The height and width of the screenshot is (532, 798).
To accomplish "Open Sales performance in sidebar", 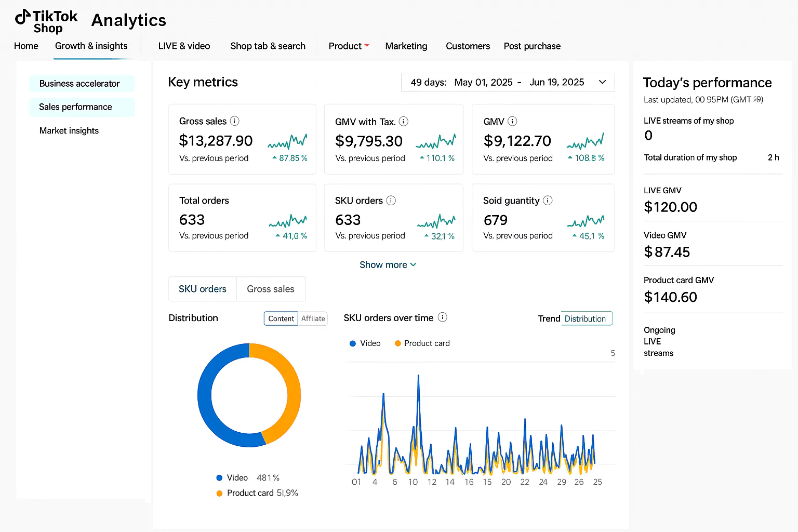I will (82, 107).
